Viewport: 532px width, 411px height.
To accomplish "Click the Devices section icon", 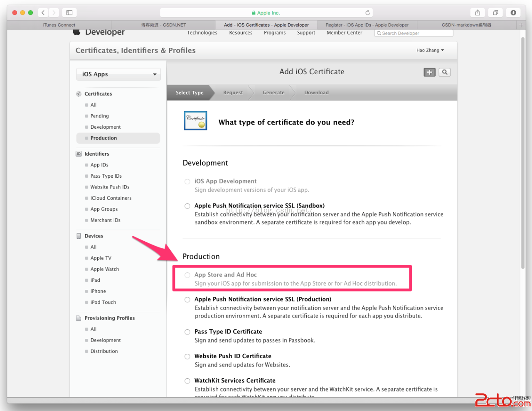I will [x=79, y=236].
